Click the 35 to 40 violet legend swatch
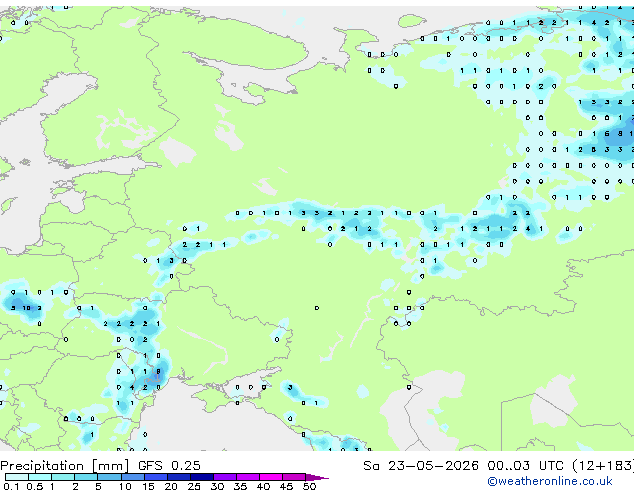Viewport: 634px width, 490px height. pos(248,477)
